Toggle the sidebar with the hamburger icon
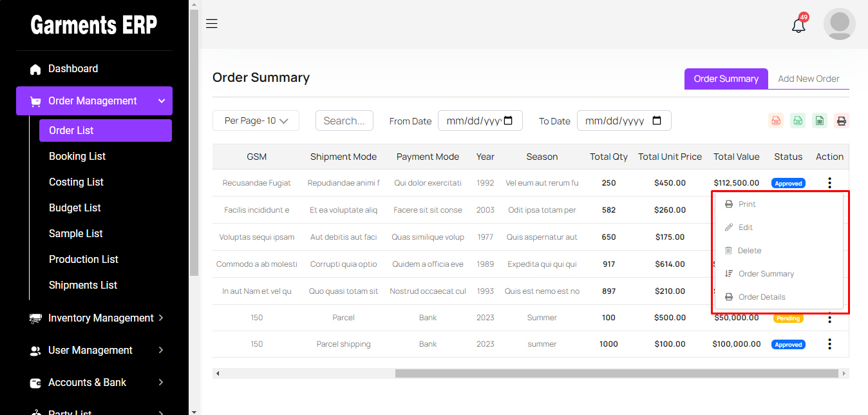 (211, 24)
